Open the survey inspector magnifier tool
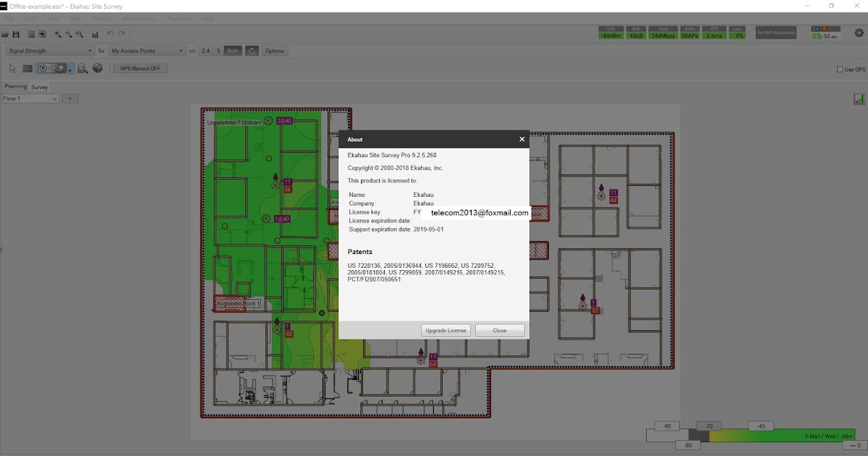This screenshot has height=456, width=868. (x=82, y=69)
